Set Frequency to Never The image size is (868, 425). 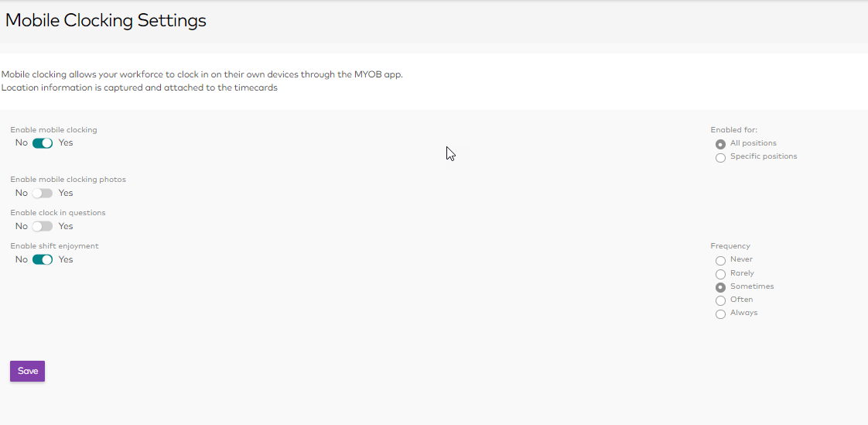click(720, 261)
